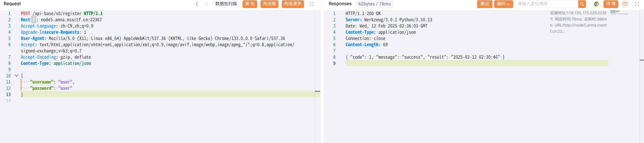Click the 热加载 hot reload button
The width and height of the screenshot is (644, 143).
pos(269,4)
